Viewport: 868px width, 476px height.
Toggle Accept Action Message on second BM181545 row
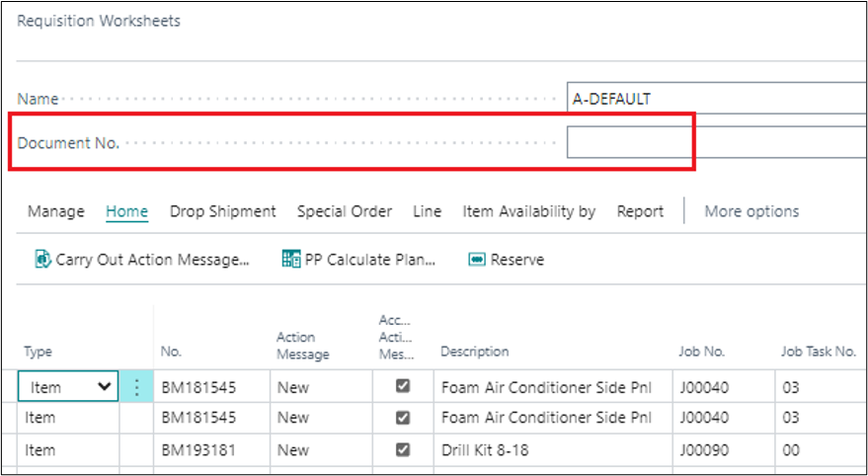point(402,418)
